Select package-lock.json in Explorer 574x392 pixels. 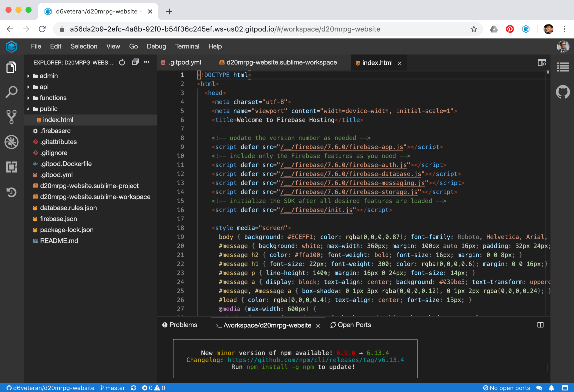point(91,230)
